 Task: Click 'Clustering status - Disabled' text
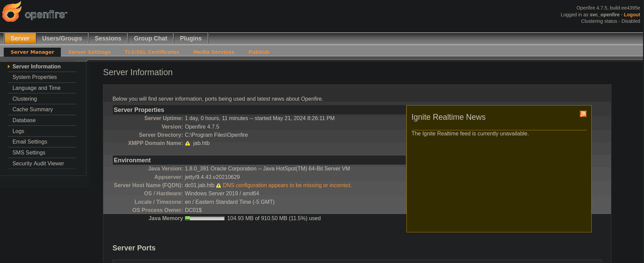point(610,21)
